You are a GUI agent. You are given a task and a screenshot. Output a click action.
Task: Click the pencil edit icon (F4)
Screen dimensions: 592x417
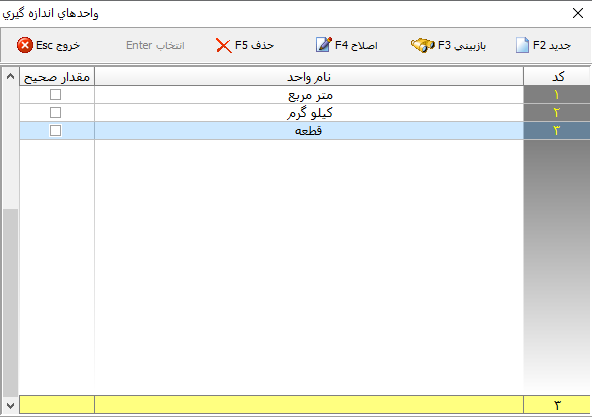324,45
